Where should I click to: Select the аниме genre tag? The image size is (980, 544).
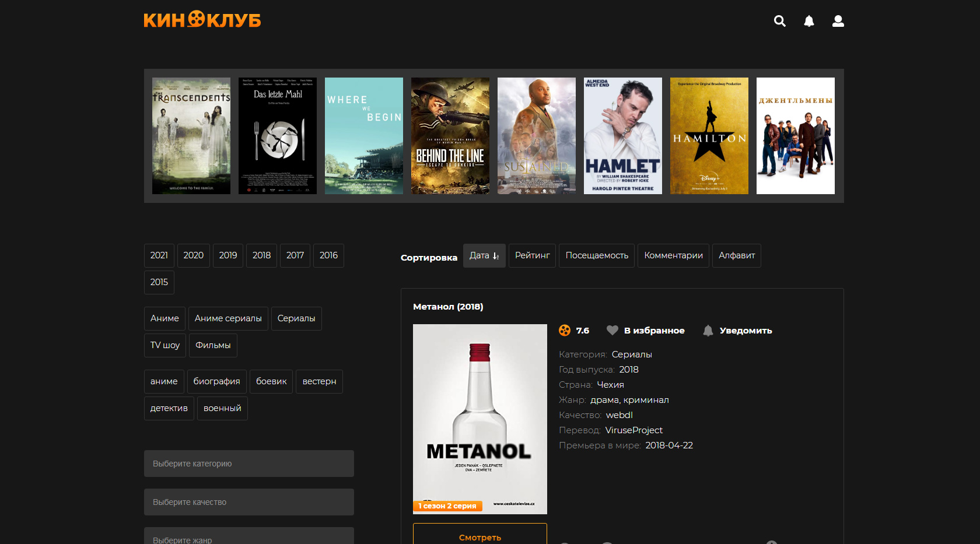point(164,381)
